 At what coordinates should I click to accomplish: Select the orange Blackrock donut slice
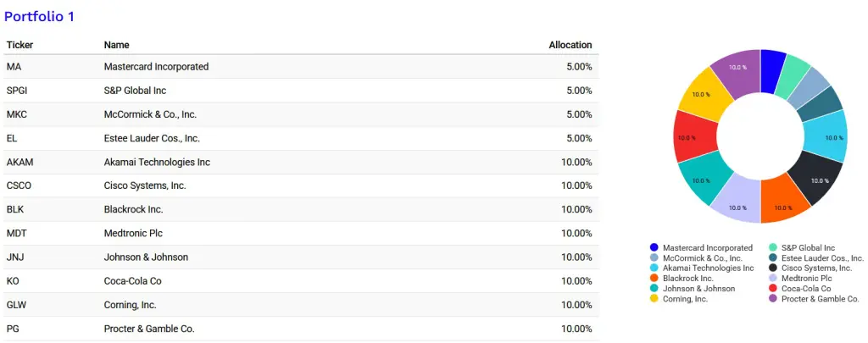784,200
